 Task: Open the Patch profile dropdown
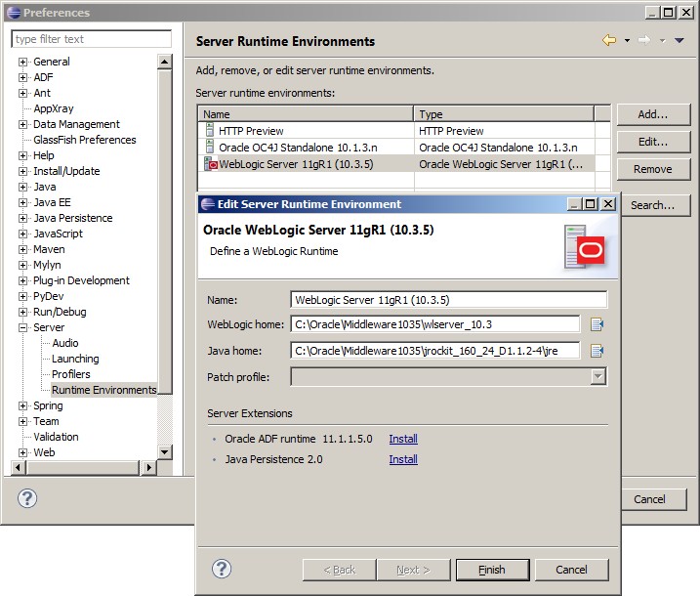coord(597,377)
